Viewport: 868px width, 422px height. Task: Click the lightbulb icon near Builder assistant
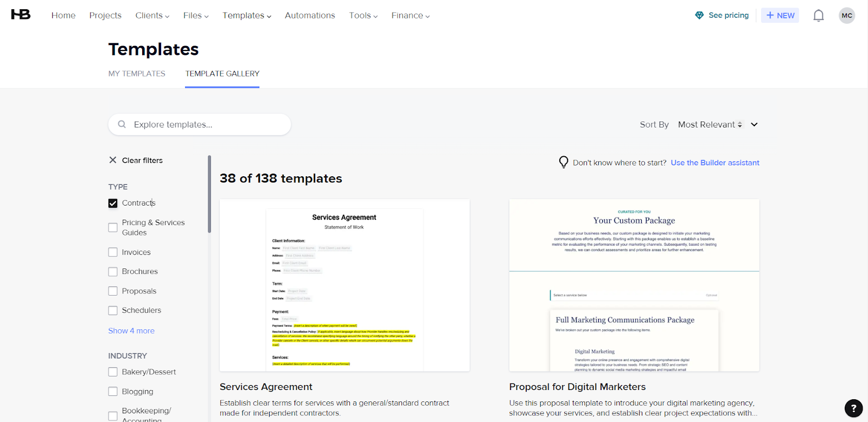(x=564, y=162)
